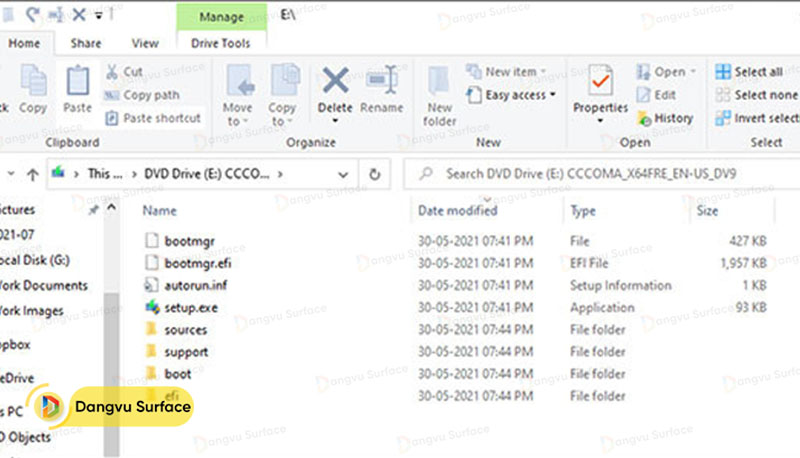Click the search magnifier icon
Image resolution: width=800 pixels, height=458 pixels.
[426, 174]
